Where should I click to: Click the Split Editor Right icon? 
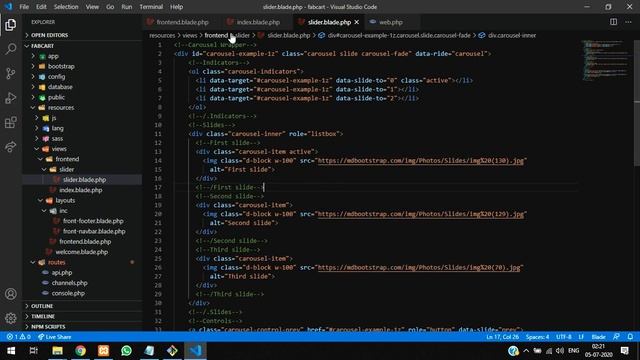tap(613, 22)
